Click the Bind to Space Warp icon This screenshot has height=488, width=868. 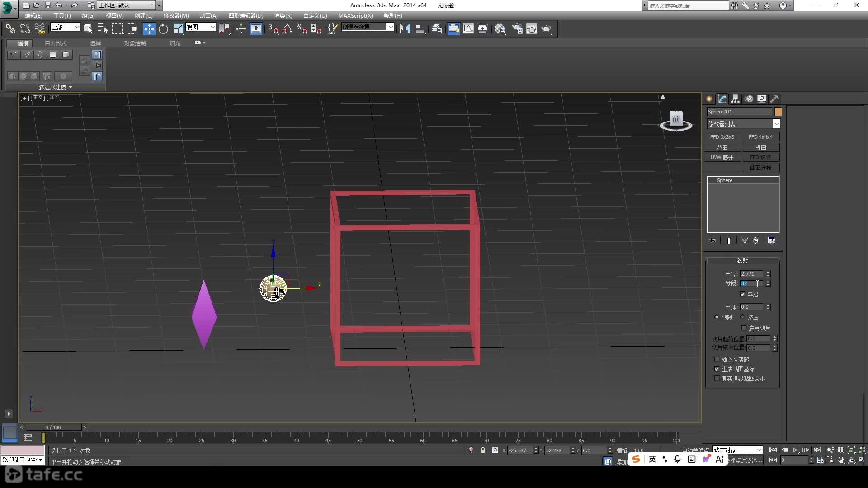[x=40, y=29]
